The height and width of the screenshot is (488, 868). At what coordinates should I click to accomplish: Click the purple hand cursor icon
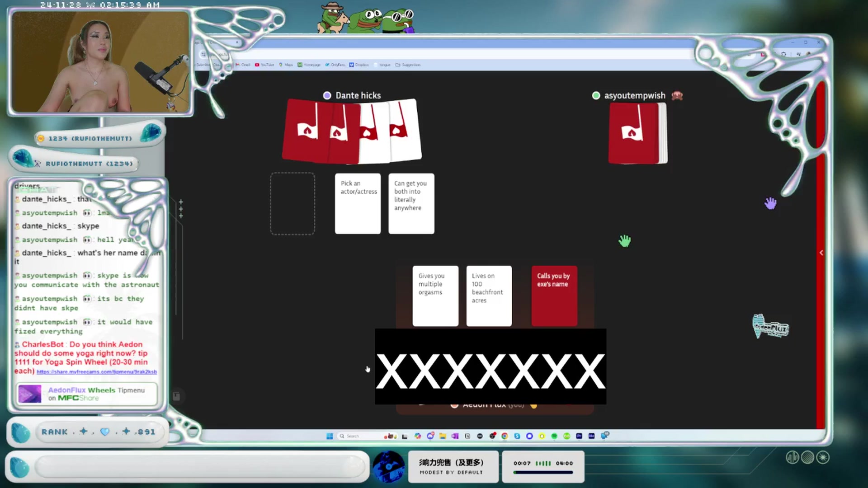pos(770,203)
